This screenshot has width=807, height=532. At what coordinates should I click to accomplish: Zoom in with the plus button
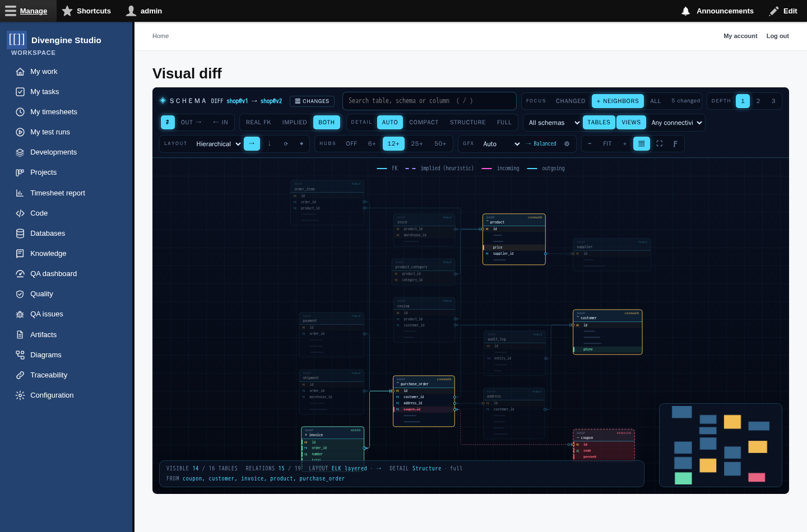[625, 144]
